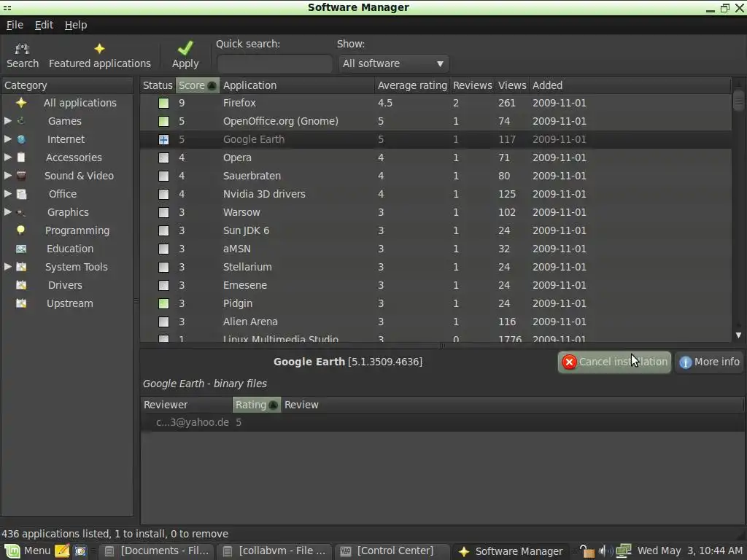Sort by the Views column header
Image resolution: width=747 pixels, height=560 pixels.
click(x=512, y=86)
